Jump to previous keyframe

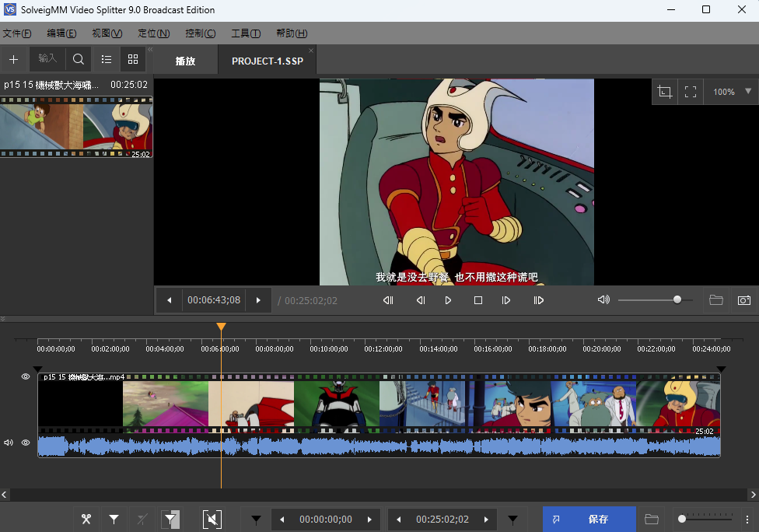click(x=388, y=300)
